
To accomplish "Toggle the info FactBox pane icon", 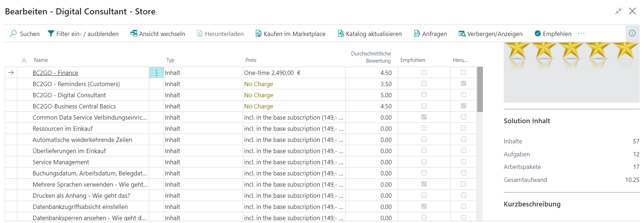I will coord(632,33).
